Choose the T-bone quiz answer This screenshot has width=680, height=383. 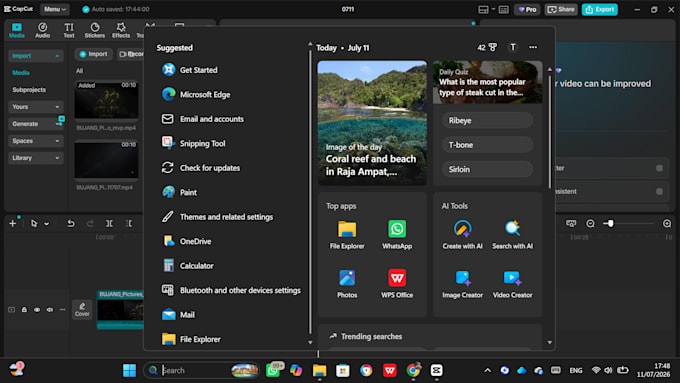487,145
